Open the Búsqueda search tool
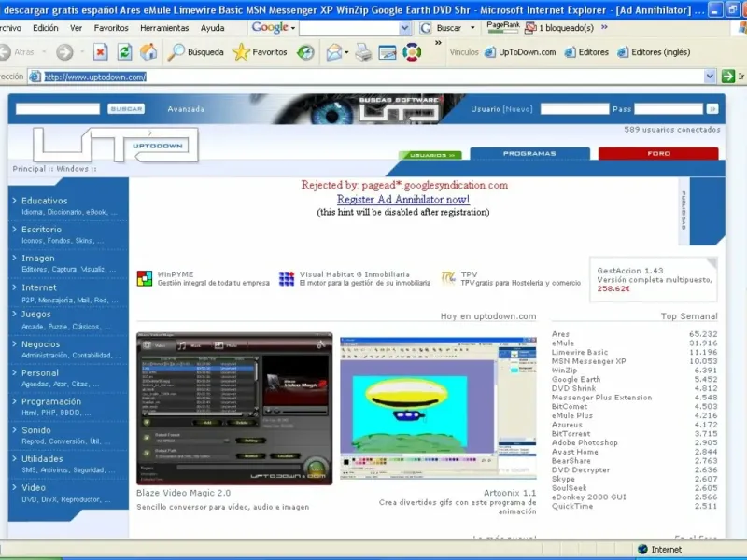 tap(196, 52)
